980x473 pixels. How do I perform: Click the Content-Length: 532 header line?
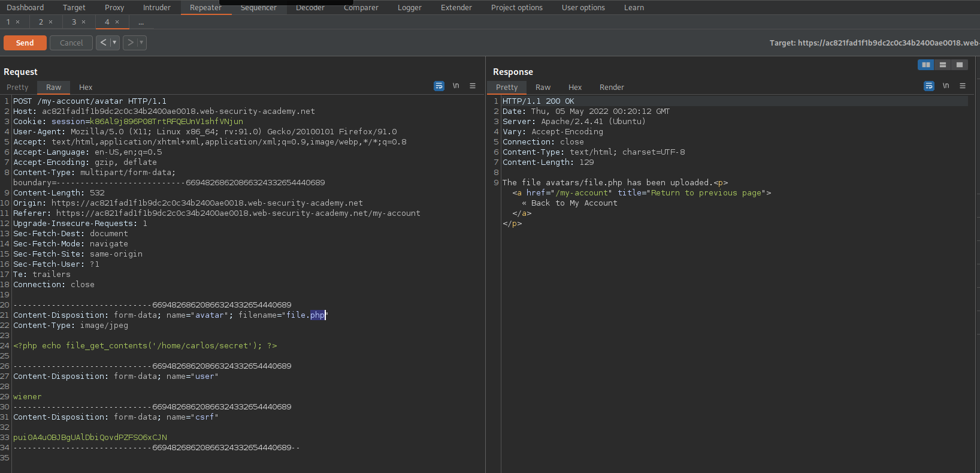[x=59, y=193]
